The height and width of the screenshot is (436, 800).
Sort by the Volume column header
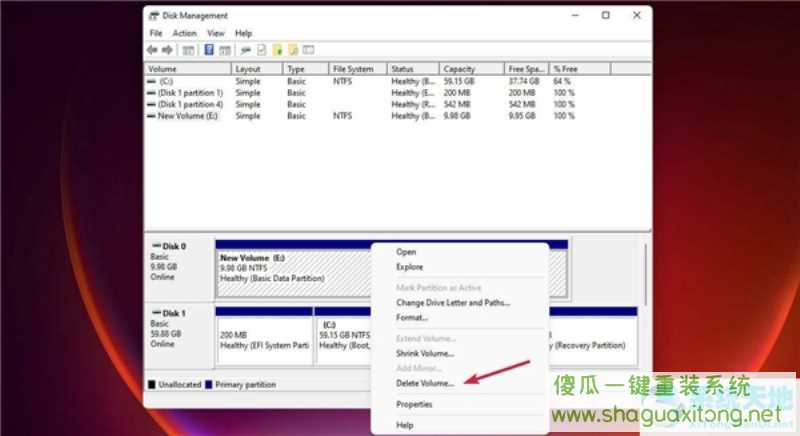click(x=188, y=69)
